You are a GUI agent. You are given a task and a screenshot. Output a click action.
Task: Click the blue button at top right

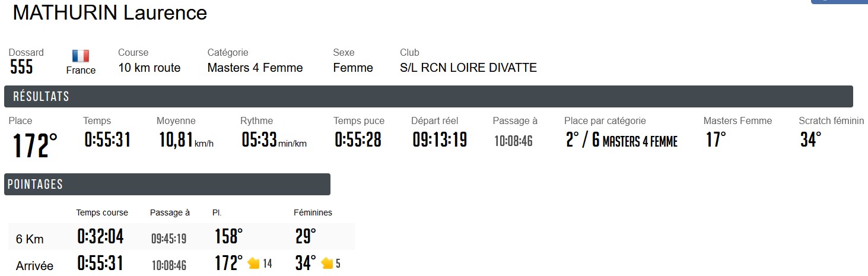(x=840, y=2)
